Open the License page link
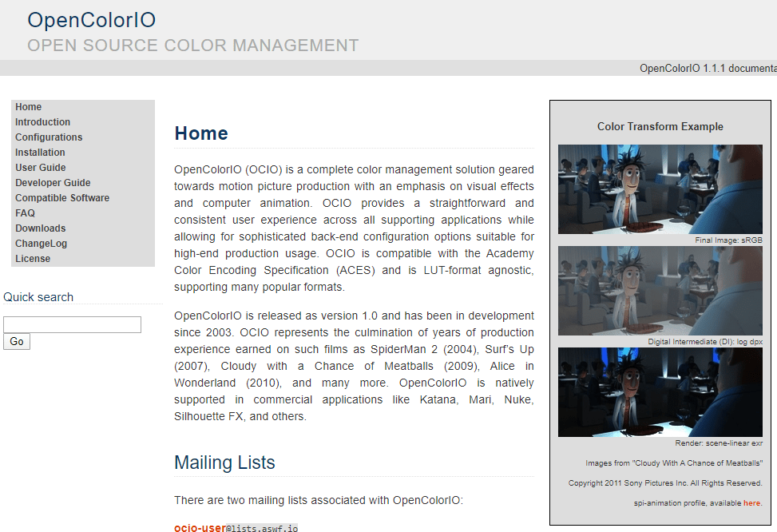 tap(33, 259)
